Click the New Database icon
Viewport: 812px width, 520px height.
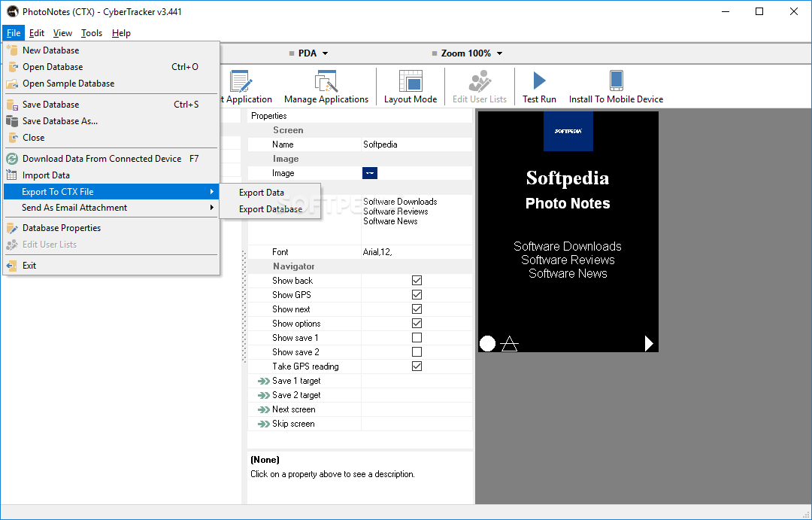point(12,50)
